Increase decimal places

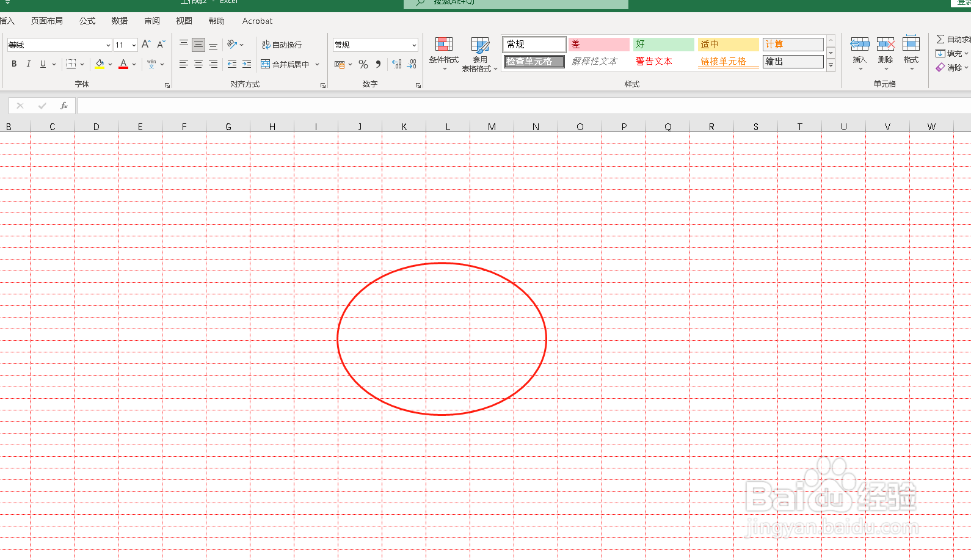tap(397, 64)
